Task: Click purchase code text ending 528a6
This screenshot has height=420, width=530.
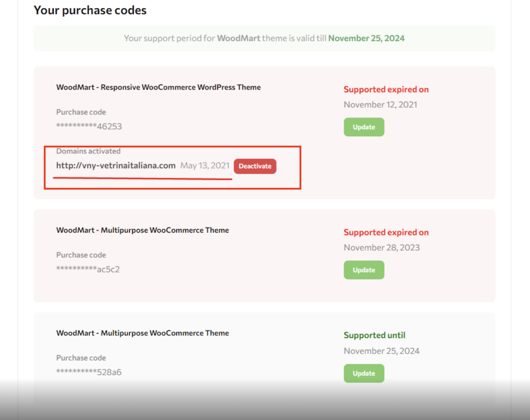Action: [89, 372]
